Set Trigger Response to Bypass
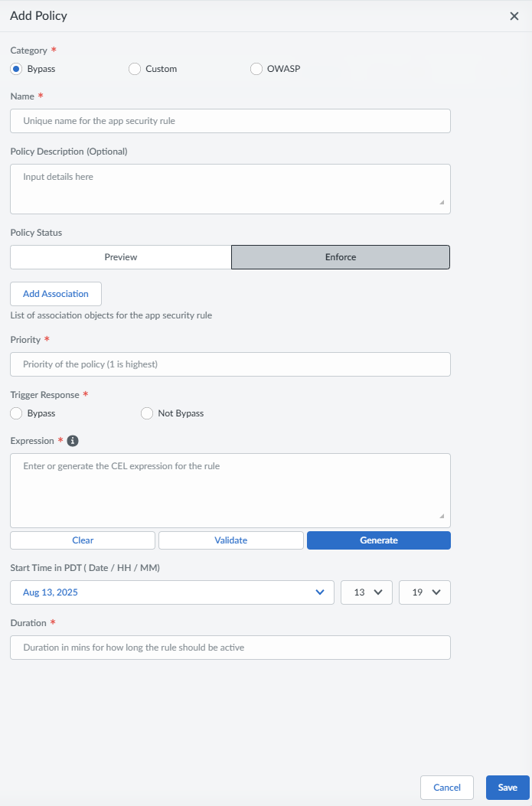532x806 pixels. tap(16, 413)
